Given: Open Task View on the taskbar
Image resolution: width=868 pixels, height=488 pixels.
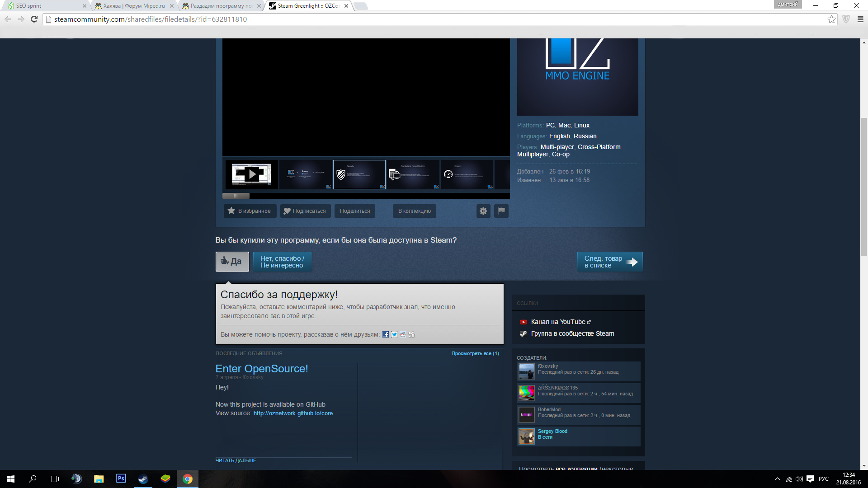Looking at the screenshot, I should click(x=54, y=479).
